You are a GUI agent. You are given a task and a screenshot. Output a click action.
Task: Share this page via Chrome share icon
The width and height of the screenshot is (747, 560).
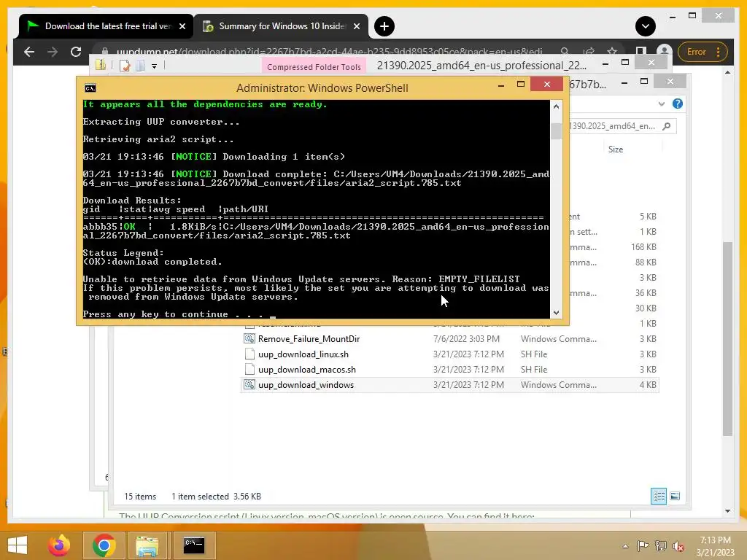click(589, 52)
